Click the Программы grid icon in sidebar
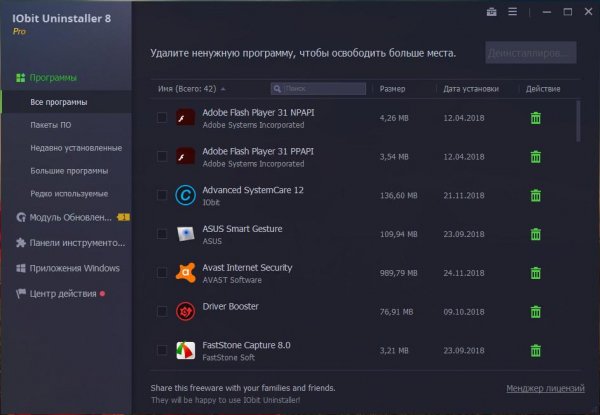600x415 pixels. [21, 78]
